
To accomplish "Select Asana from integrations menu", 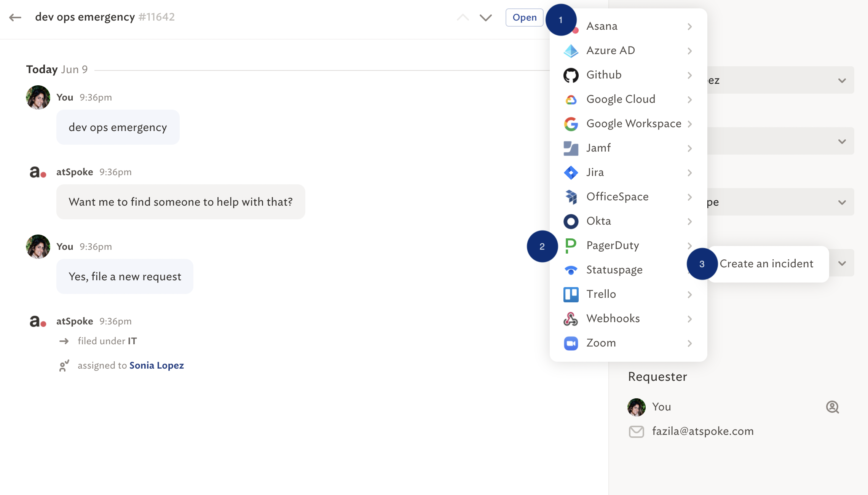I will point(628,26).
